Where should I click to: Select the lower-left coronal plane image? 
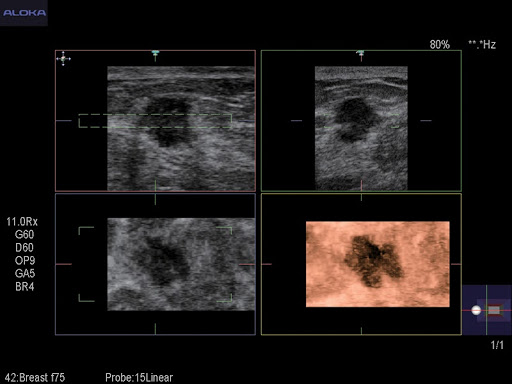[181, 264]
